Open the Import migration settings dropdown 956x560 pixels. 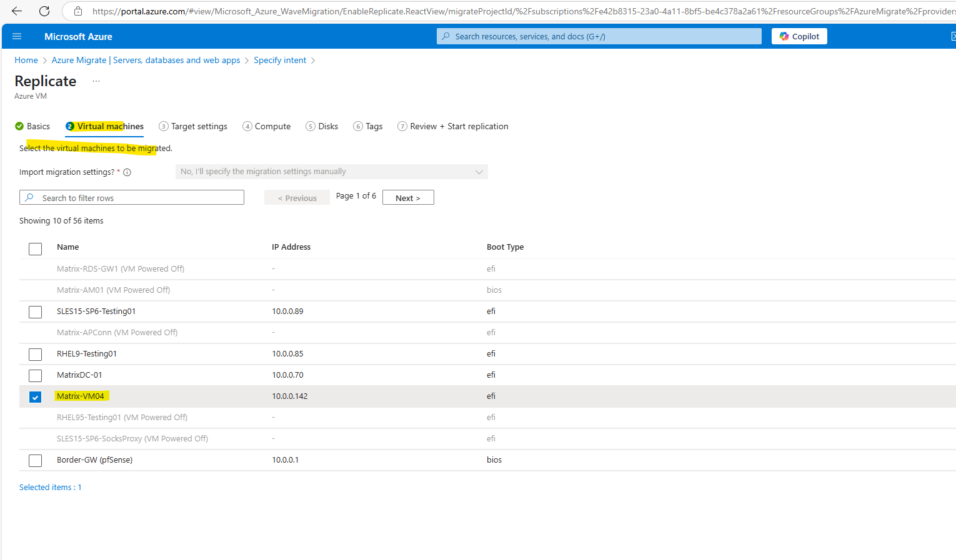332,172
